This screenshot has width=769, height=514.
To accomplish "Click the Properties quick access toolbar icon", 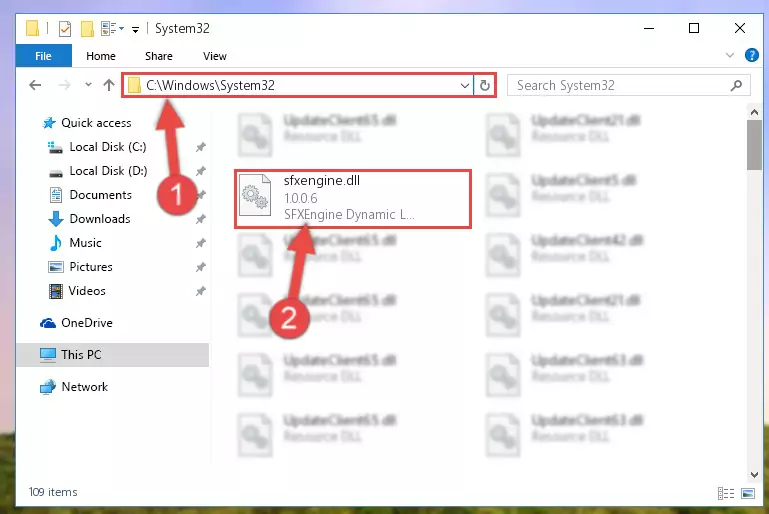I will coord(65,29).
